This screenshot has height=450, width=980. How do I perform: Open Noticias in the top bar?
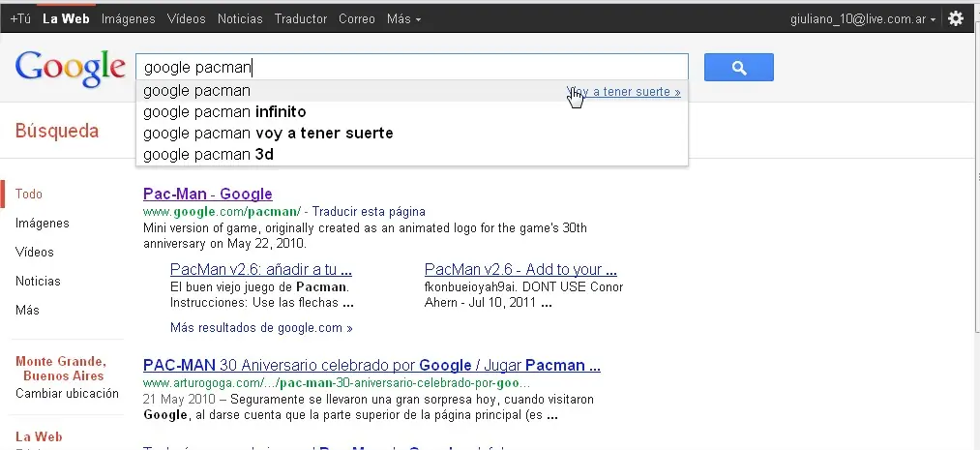(240, 18)
